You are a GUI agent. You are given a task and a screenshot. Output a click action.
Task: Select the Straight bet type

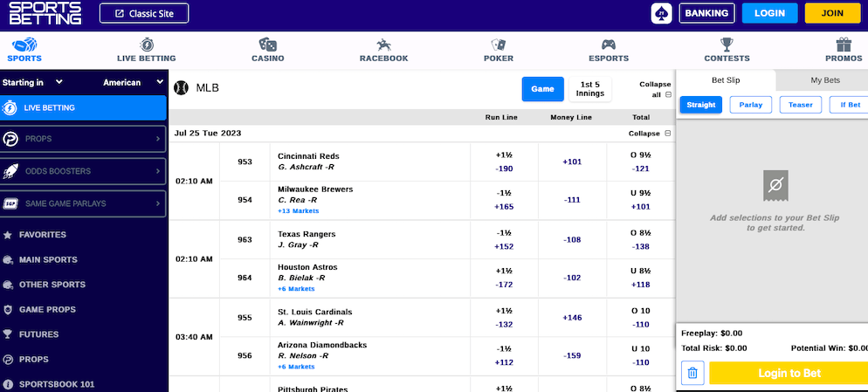coord(701,105)
